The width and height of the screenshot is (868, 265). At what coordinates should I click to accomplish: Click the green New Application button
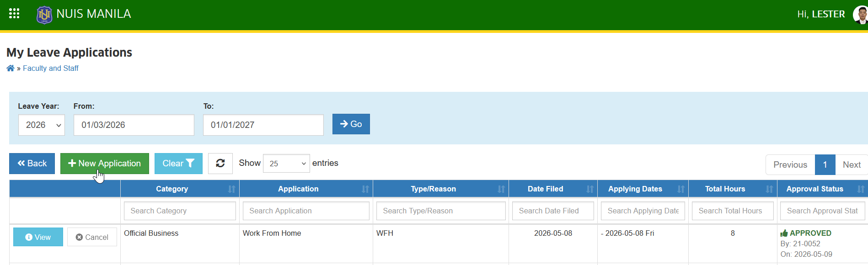[x=105, y=164]
